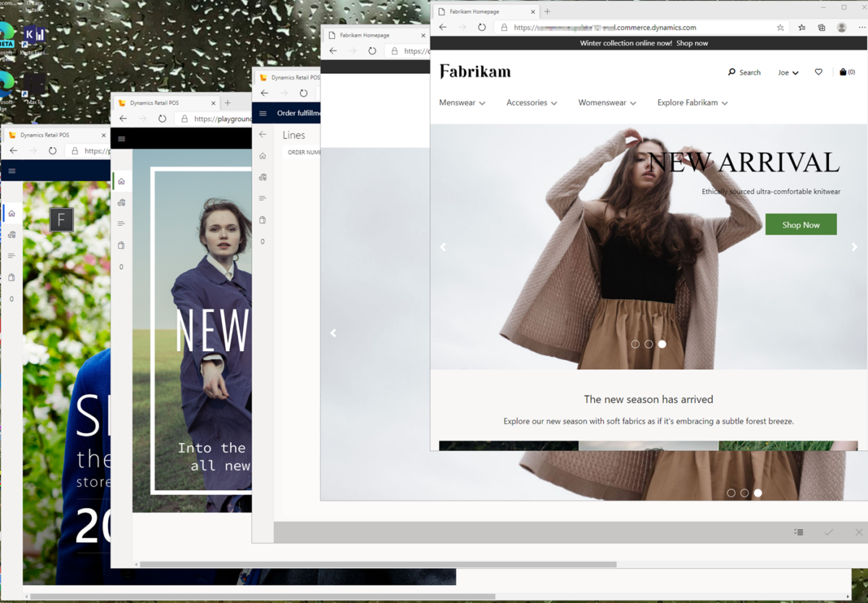This screenshot has height=603, width=868.
Task: Select first carousel dot under New Arrival model
Action: (635, 344)
